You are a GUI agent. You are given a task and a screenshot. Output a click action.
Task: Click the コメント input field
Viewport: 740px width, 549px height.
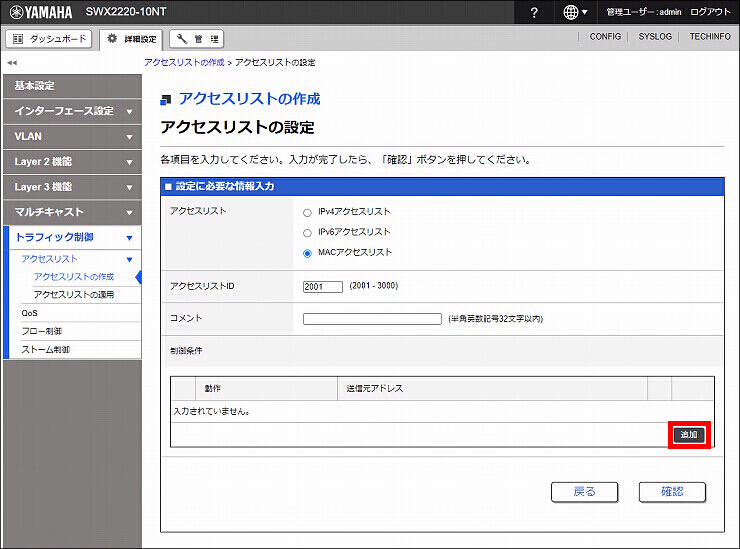[x=372, y=319]
